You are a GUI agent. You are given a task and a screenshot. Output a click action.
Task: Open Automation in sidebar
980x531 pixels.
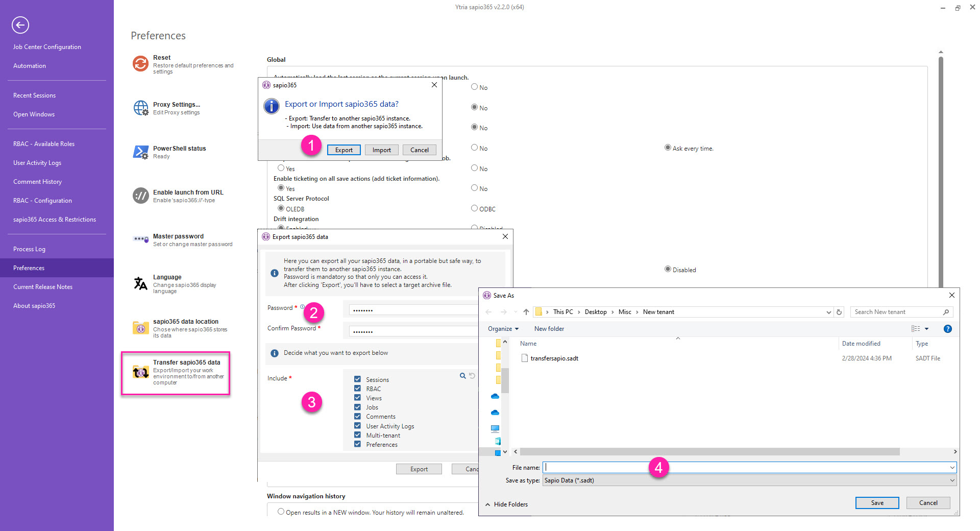[30, 66]
